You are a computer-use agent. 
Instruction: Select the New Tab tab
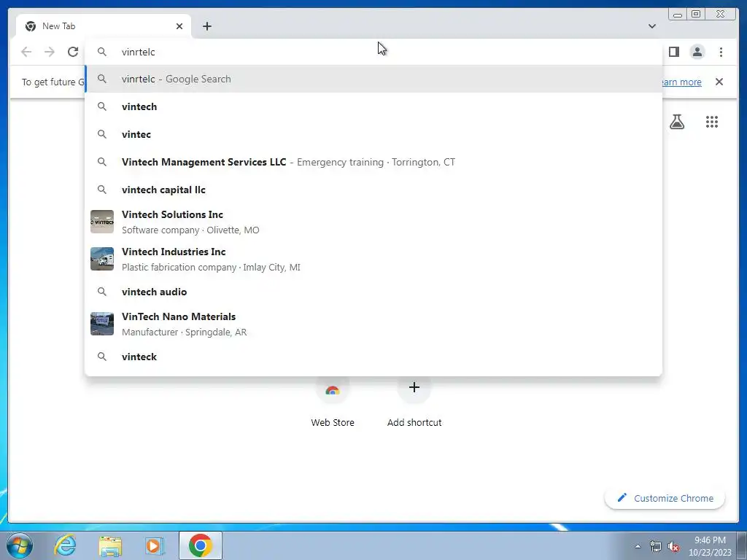click(x=104, y=26)
